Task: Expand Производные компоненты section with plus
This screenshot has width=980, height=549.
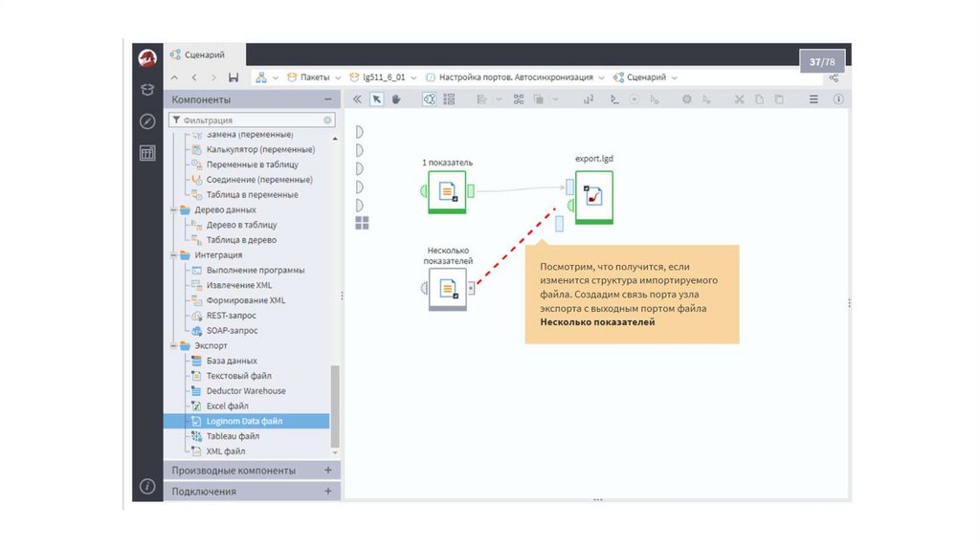Action: click(327, 471)
